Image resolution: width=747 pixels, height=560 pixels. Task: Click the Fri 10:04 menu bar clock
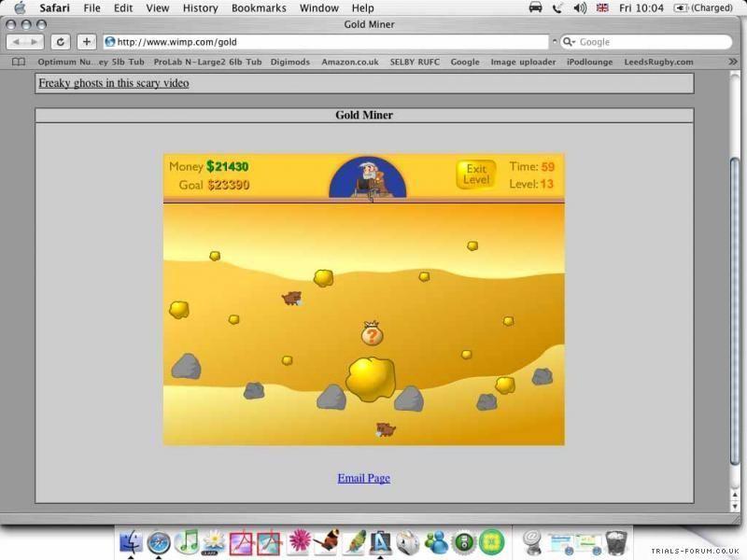tap(641, 7)
